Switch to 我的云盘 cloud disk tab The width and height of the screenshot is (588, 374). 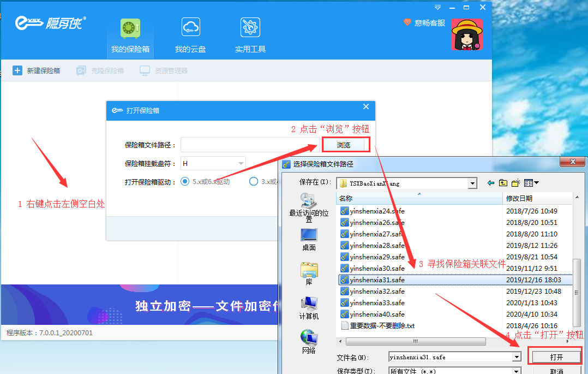190,36
